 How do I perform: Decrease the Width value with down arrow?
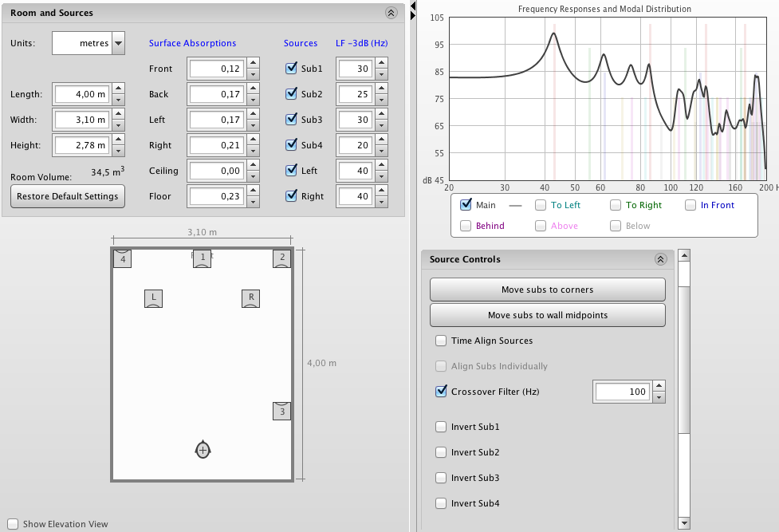tap(118, 125)
